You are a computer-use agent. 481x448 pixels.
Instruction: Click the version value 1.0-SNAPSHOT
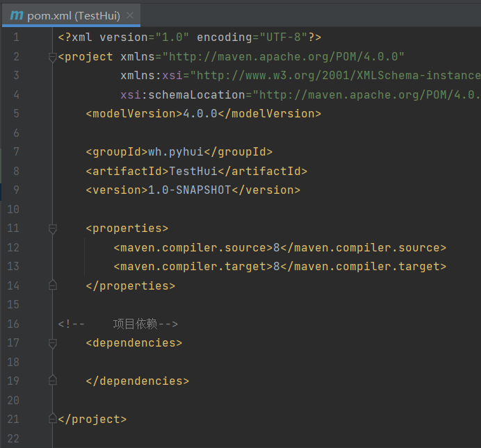[x=190, y=190]
